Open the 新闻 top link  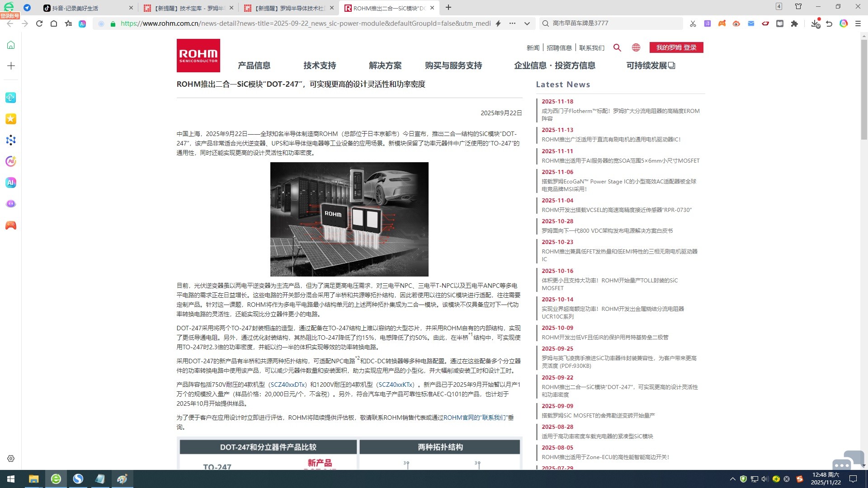pos(533,48)
